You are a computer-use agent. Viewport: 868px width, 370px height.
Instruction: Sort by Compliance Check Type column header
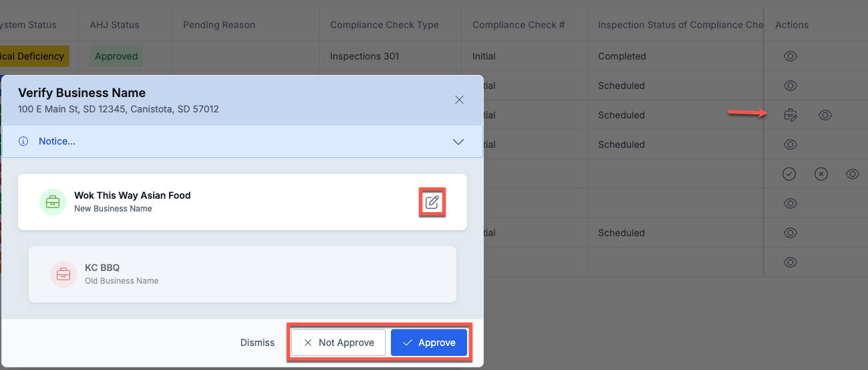pos(384,25)
